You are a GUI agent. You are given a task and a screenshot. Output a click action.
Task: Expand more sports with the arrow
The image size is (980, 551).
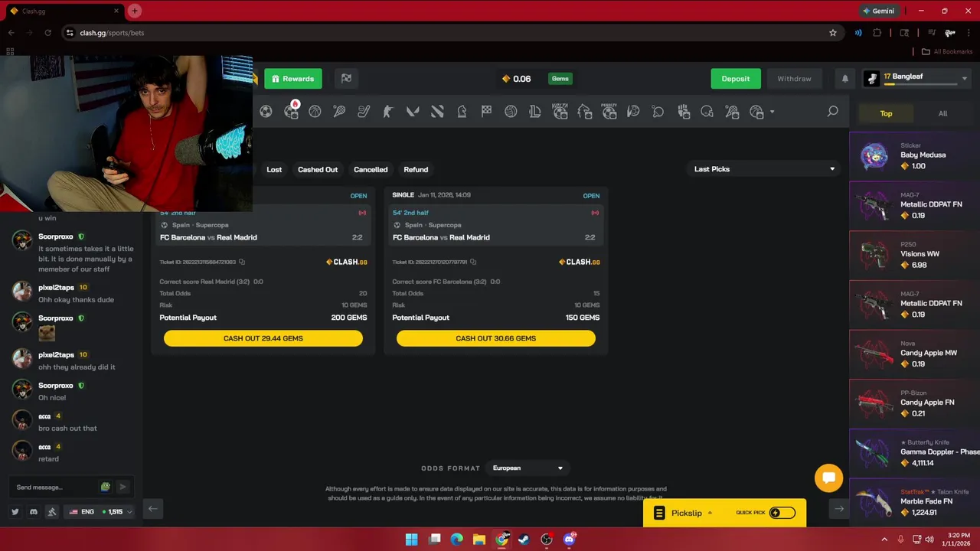(x=772, y=112)
